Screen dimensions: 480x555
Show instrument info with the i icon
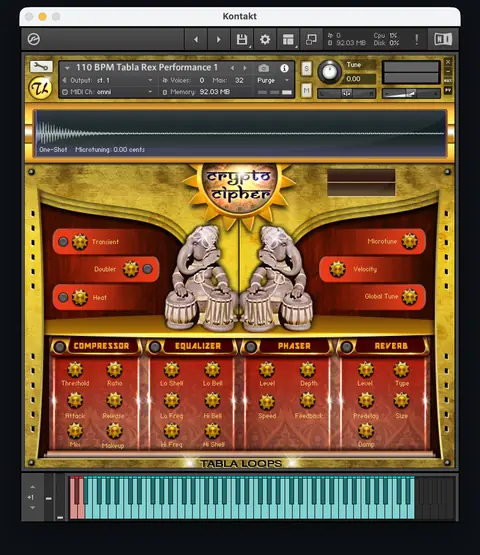click(284, 68)
